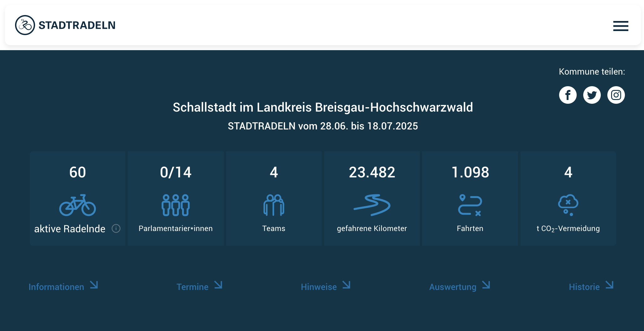This screenshot has width=644, height=331.
Task: Click the Teams group icon
Action: point(273,205)
